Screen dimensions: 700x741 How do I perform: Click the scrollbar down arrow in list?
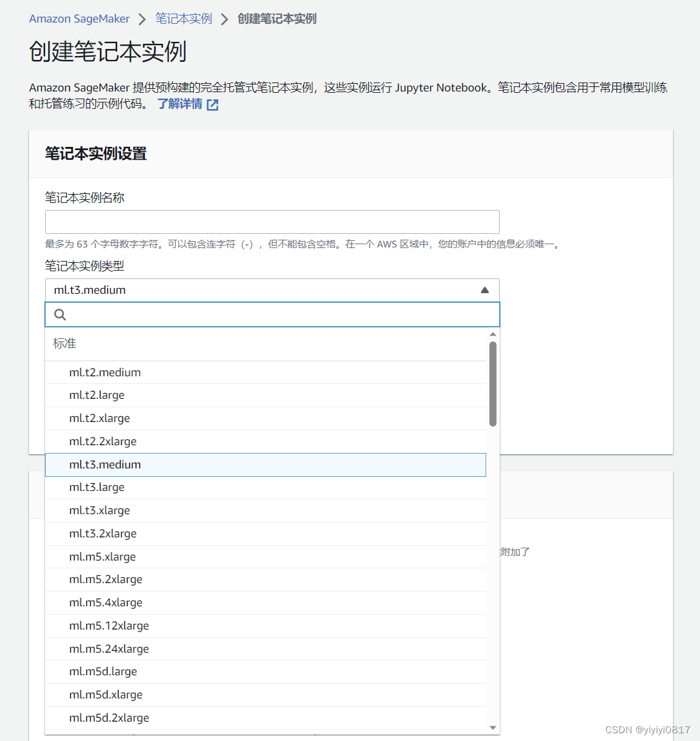(493, 727)
